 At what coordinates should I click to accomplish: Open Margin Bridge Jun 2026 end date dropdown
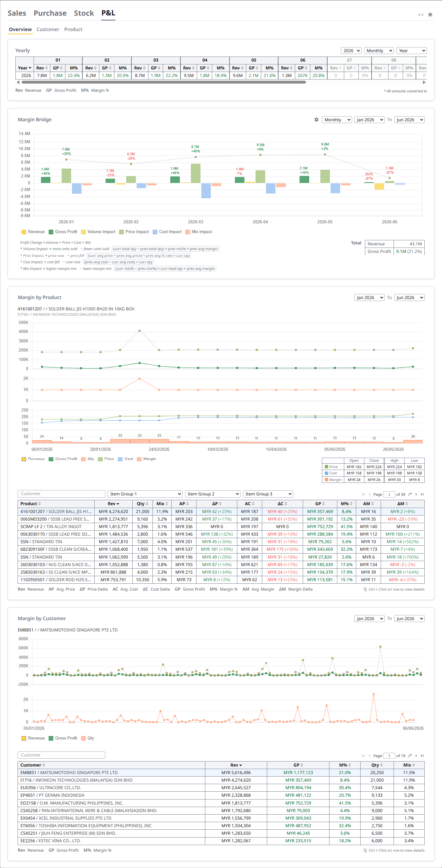point(409,120)
